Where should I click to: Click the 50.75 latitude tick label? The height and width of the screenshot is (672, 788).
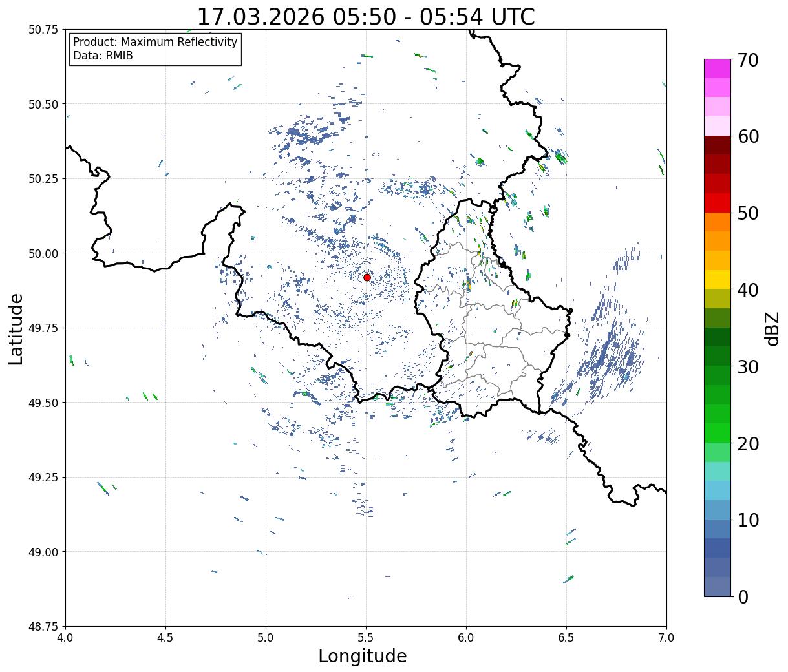coord(43,30)
